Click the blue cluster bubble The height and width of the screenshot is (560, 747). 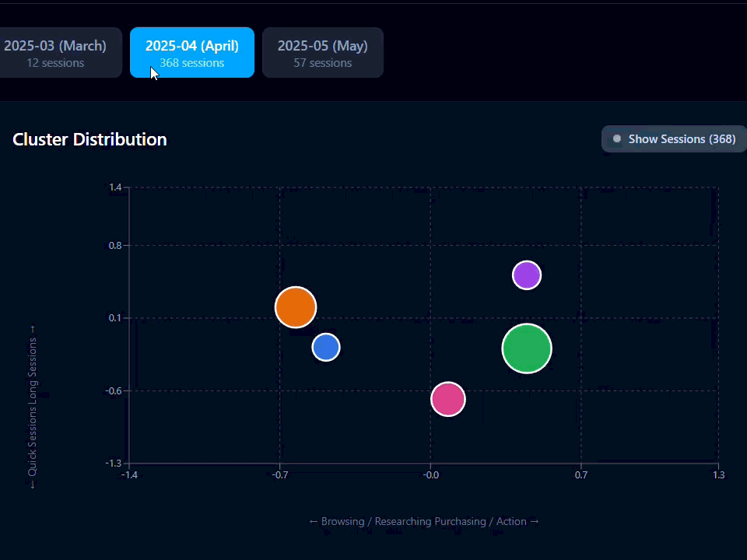(326, 347)
